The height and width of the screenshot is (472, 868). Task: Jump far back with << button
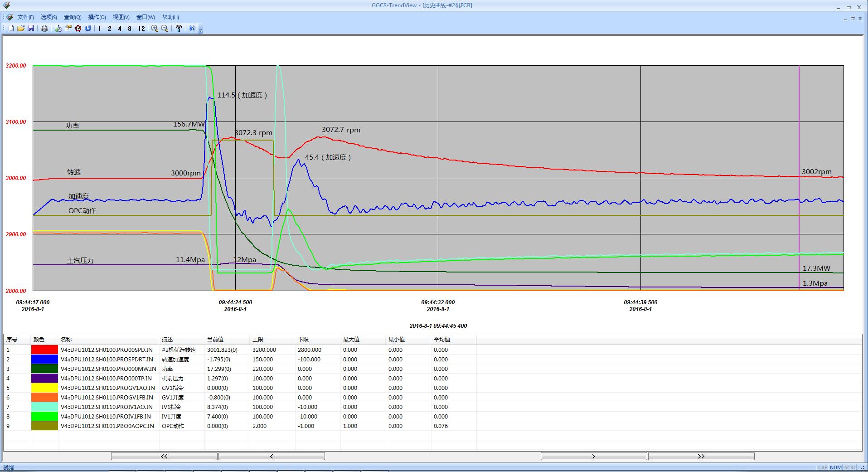tap(164, 456)
